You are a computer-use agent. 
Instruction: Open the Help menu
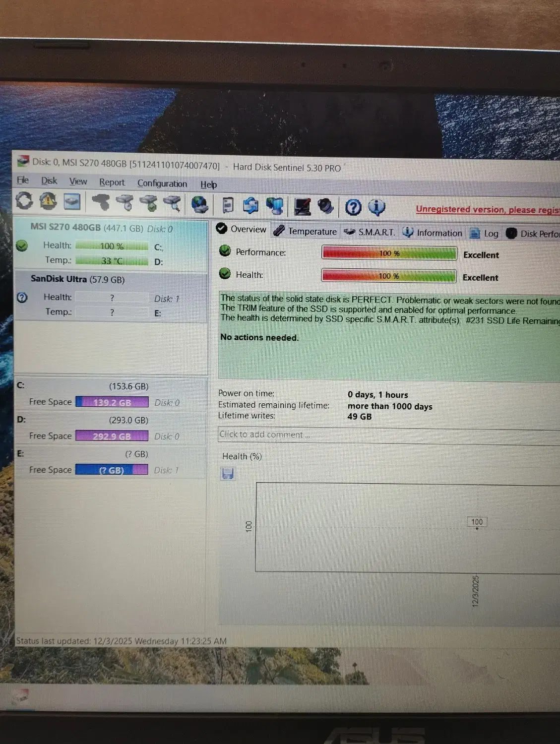pyautogui.click(x=209, y=185)
